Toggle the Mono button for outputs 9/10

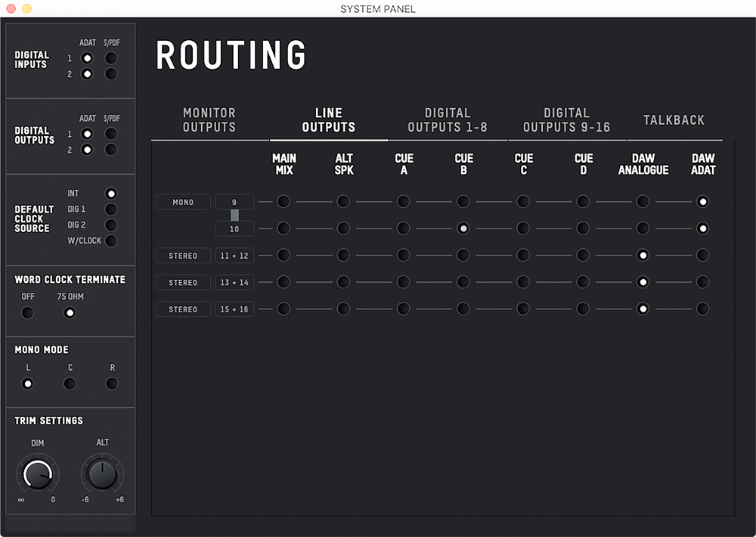[183, 202]
